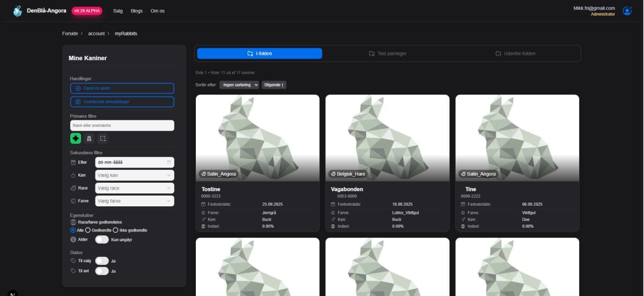Open the Ingen sortering sort dropdown
Screen dimensions: 644x296
coord(239,85)
